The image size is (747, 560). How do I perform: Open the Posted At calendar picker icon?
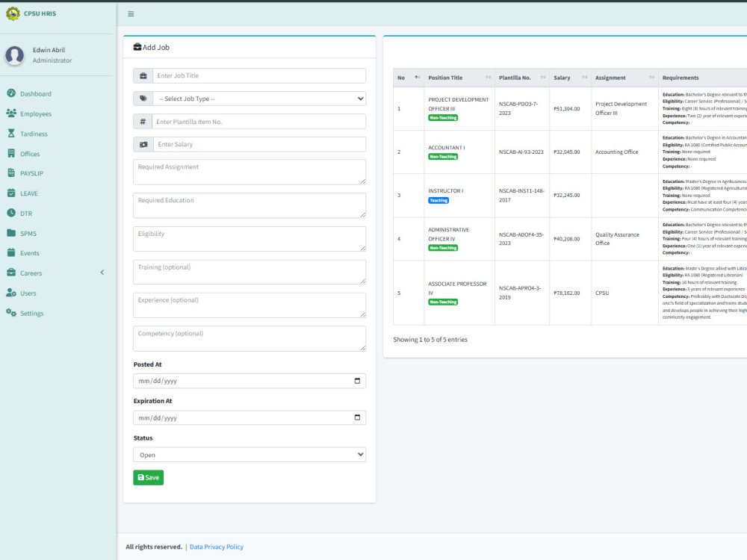pyautogui.click(x=357, y=381)
